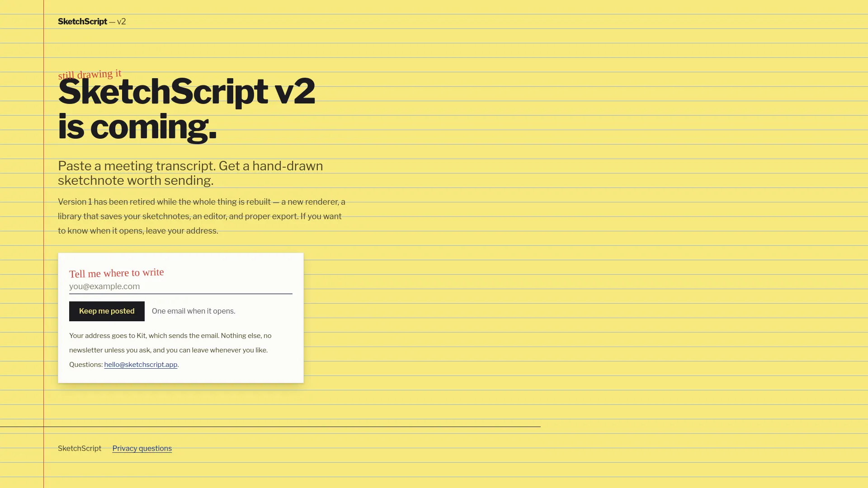868x488 pixels.
Task: Focus the you@example.com email field
Action: coord(180,286)
